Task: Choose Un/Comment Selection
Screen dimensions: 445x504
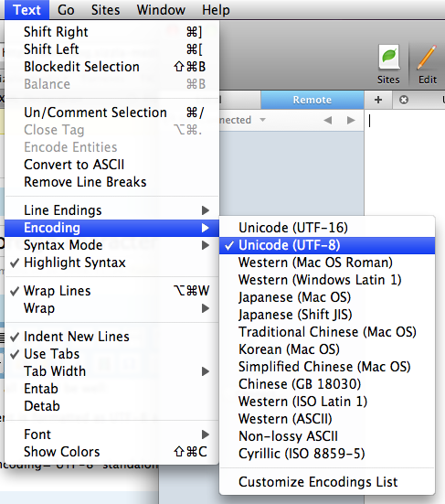Action: pos(111,113)
